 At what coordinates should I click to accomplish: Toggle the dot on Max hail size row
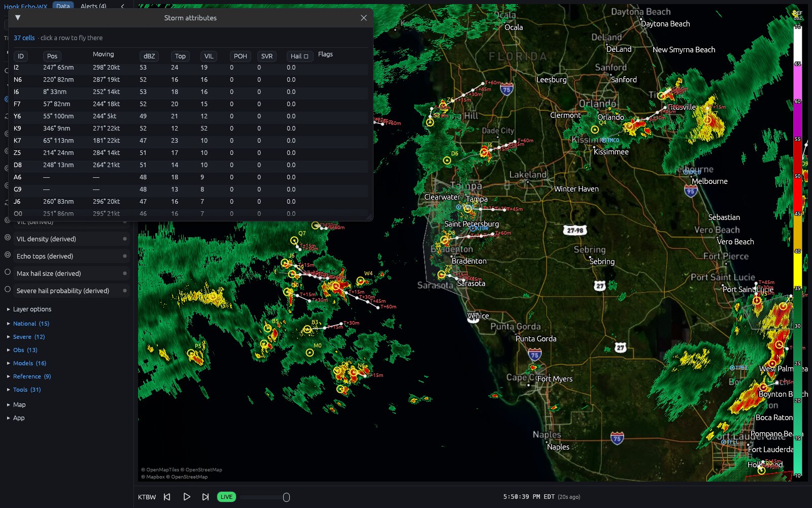125,273
